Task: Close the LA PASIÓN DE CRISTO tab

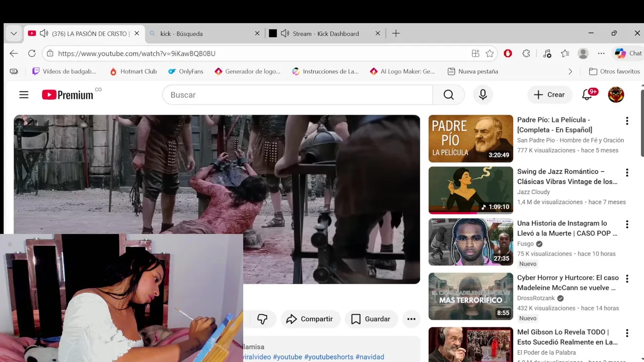Action: tap(137, 34)
